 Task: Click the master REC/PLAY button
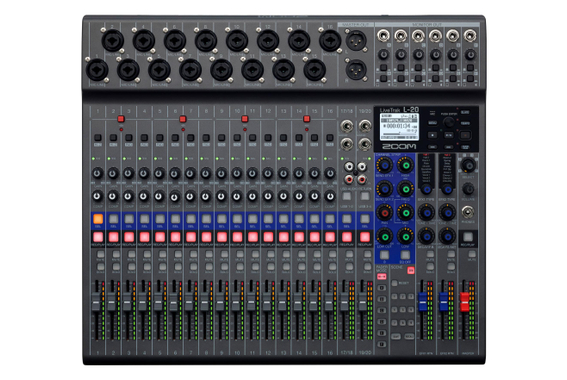(468, 237)
